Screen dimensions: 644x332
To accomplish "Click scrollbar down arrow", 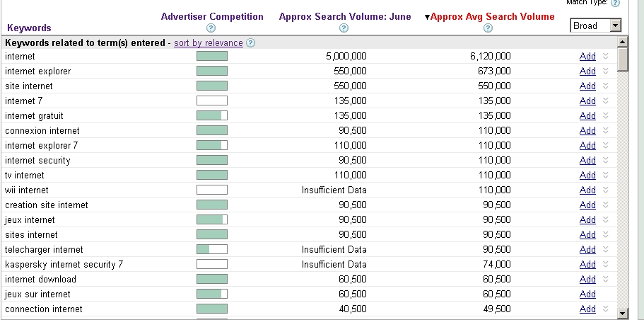I will coord(622,312).
